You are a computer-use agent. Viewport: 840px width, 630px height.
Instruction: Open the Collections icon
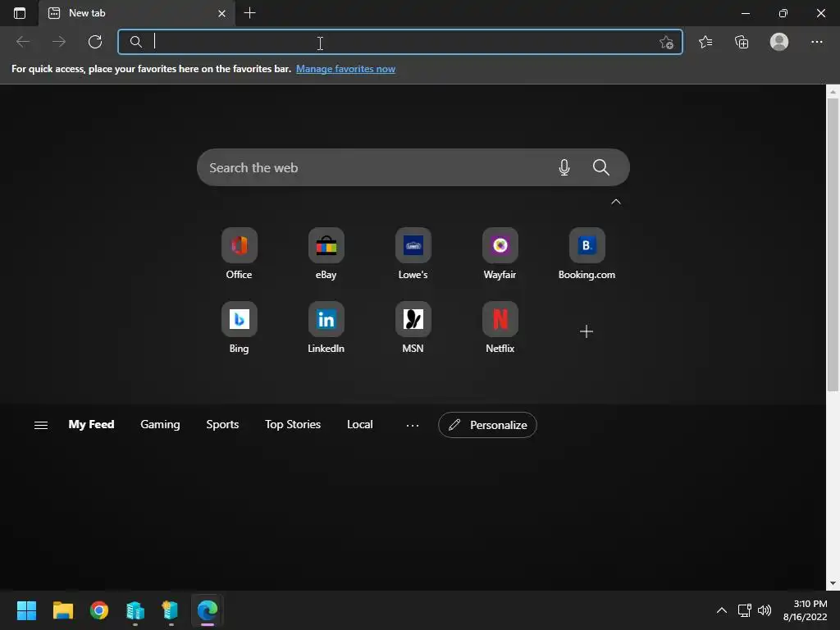[x=742, y=42]
